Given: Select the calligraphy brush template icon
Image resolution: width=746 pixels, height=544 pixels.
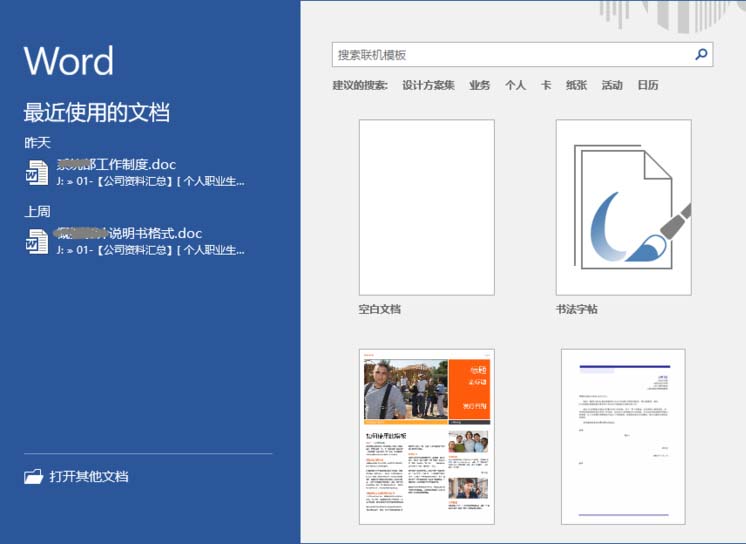Looking at the screenshot, I should (624, 207).
